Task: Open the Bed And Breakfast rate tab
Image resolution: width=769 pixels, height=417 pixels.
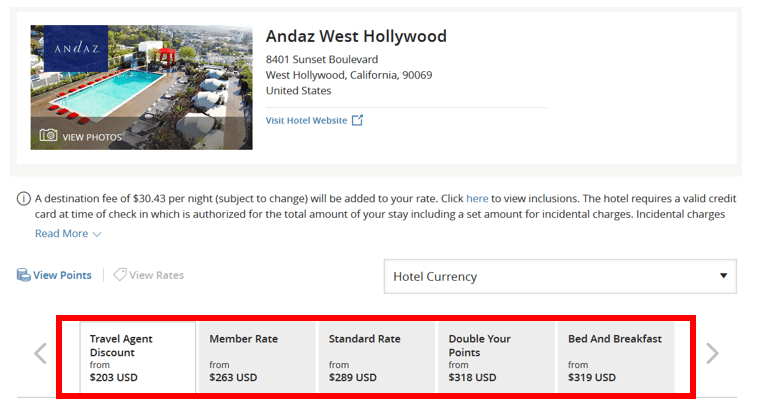Action: pyautogui.click(x=616, y=358)
